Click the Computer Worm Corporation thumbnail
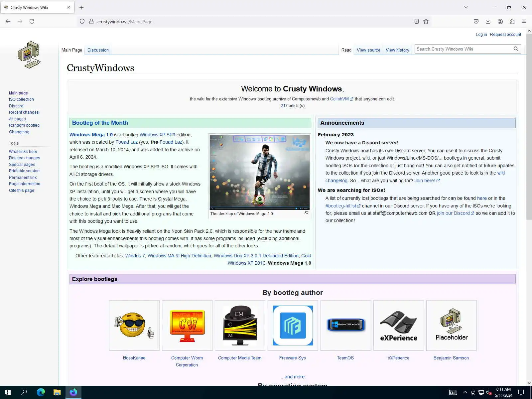This screenshot has width=532, height=399. pos(187,326)
